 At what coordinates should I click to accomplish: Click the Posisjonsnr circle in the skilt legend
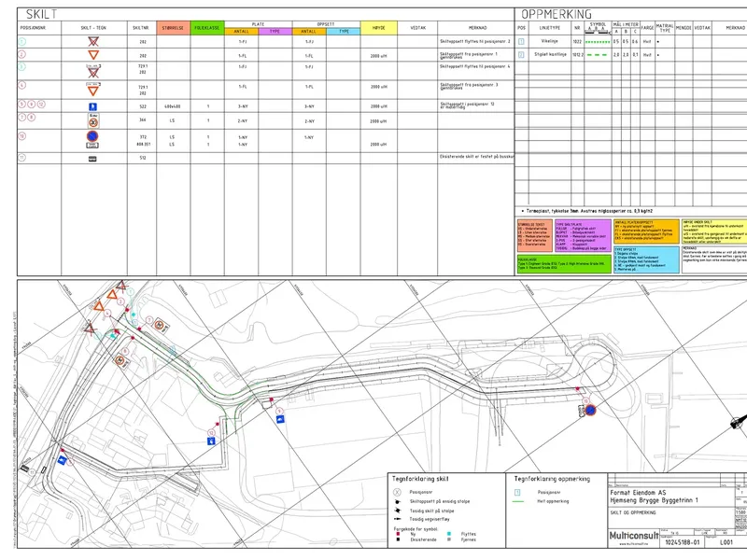click(397, 492)
